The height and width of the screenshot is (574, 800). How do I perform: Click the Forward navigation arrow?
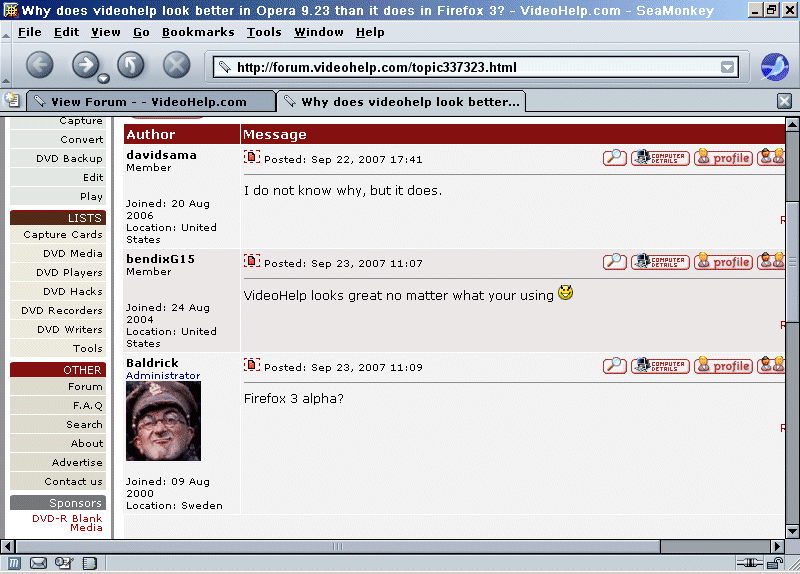[85, 65]
